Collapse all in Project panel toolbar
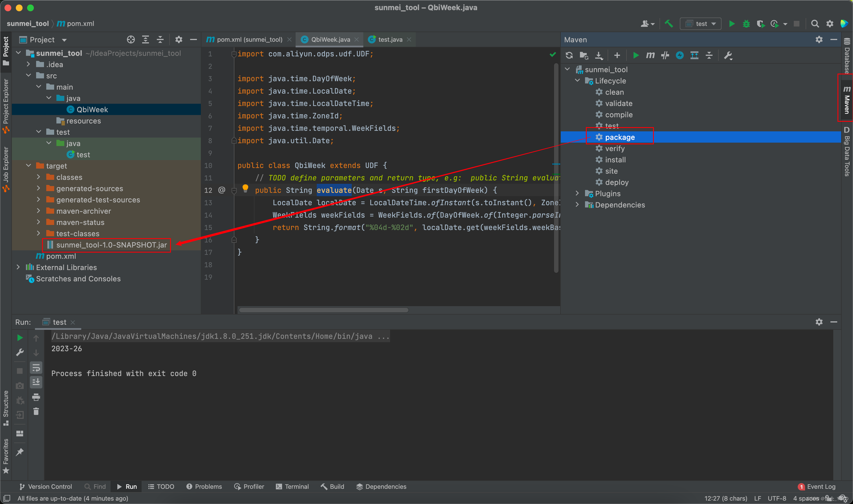The image size is (853, 504). pyautogui.click(x=160, y=40)
